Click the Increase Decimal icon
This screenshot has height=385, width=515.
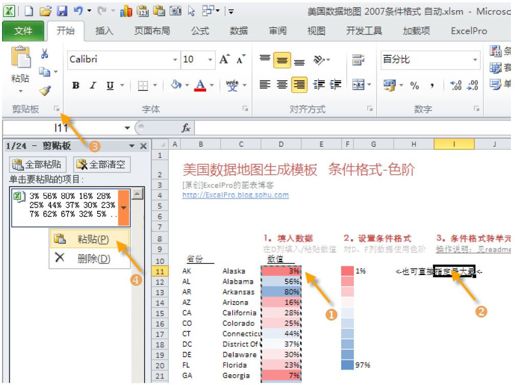[456, 85]
